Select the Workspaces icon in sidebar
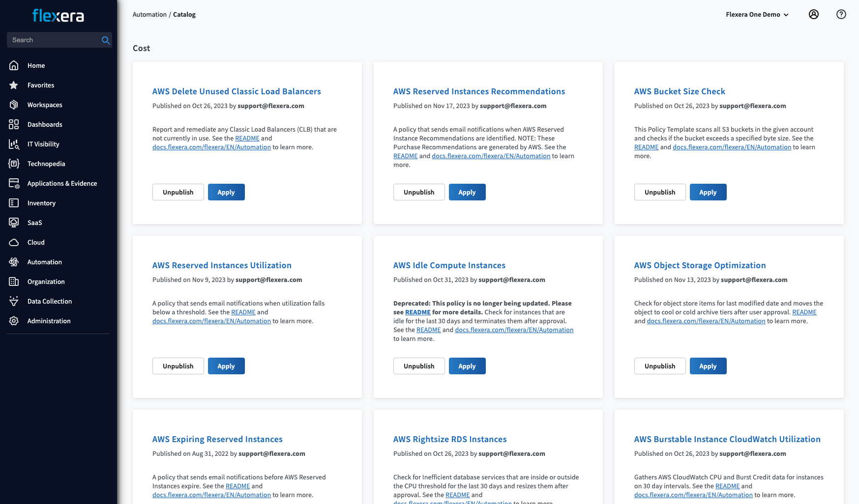Viewport: 859px width, 504px height. [14, 105]
